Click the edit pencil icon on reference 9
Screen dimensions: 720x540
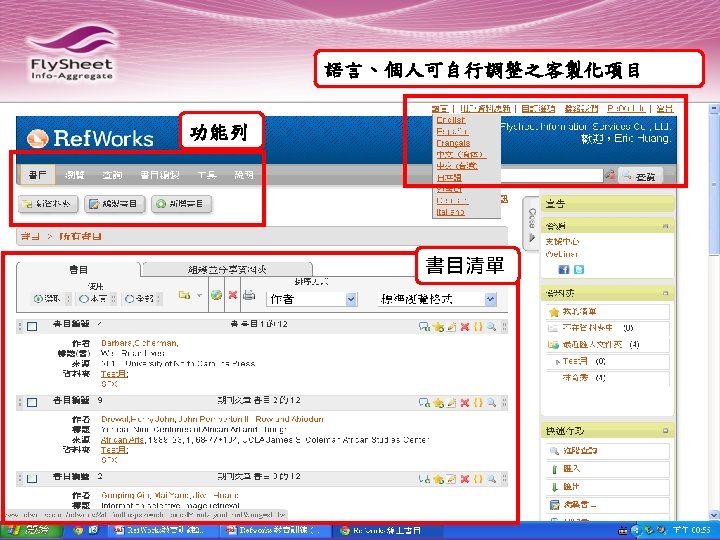[452, 403]
